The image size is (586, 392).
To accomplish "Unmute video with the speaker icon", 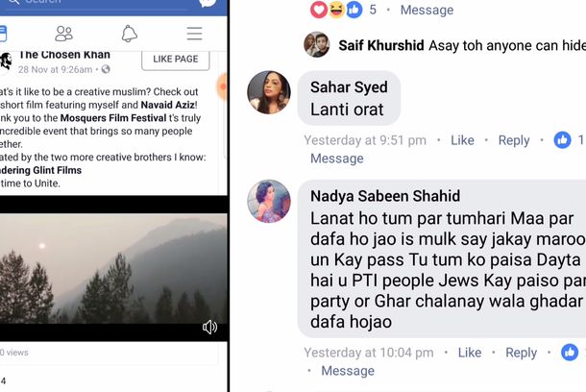I will tap(209, 327).
